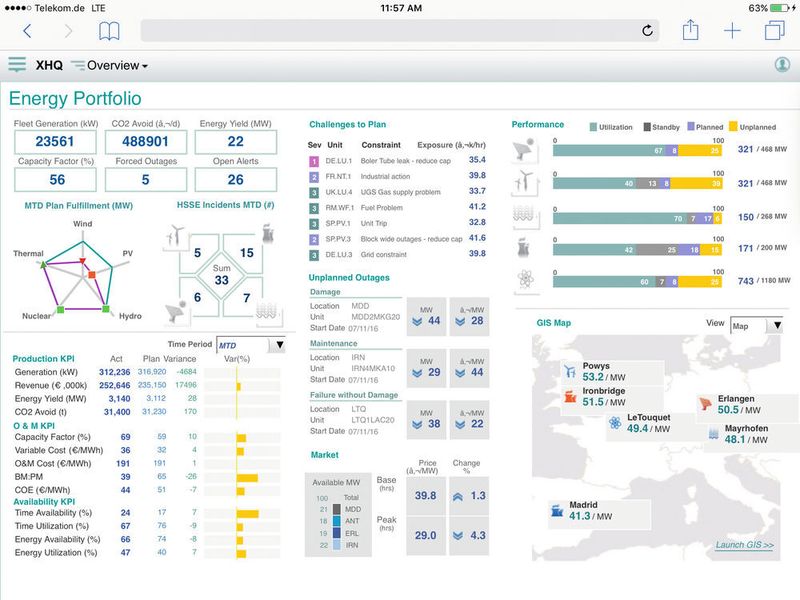Viewport: 800px width, 600px height.
Task: Click the wind turbine icon in Performance
Action: (x=525, y=182)
